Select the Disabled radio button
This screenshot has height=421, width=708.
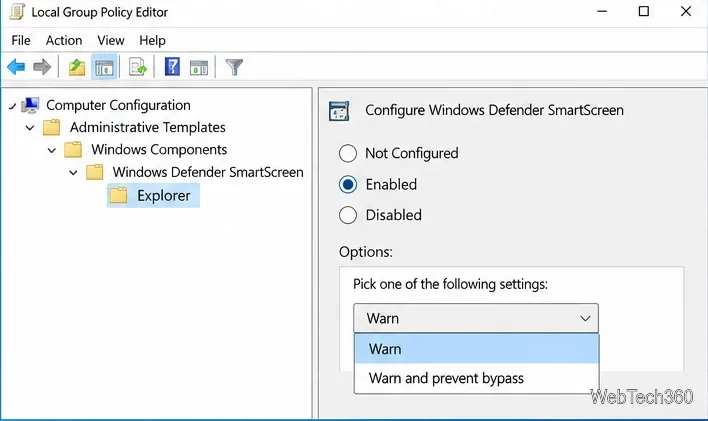click(x=348, y=215)
